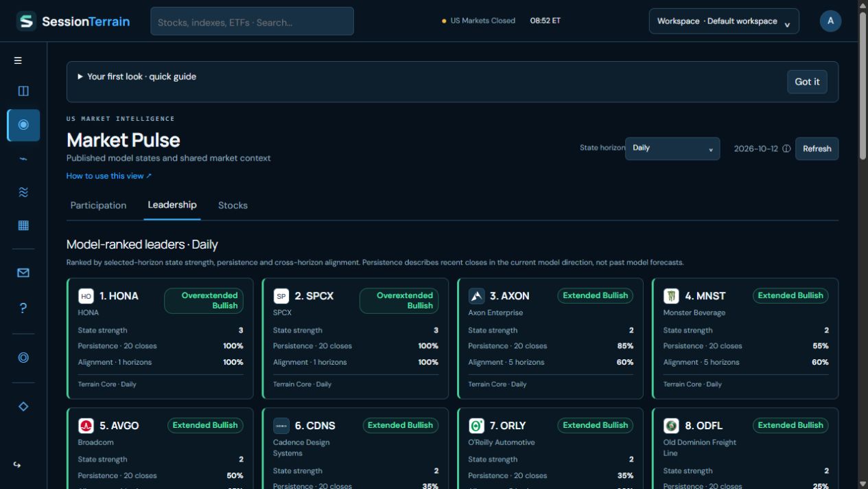Open the How to use this view link

[x=109, y=176]
